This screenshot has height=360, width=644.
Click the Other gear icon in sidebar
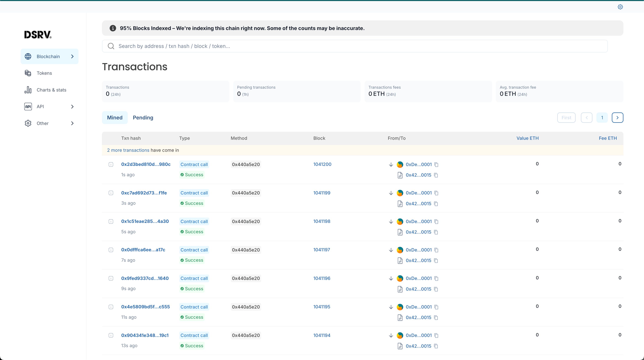28,123
